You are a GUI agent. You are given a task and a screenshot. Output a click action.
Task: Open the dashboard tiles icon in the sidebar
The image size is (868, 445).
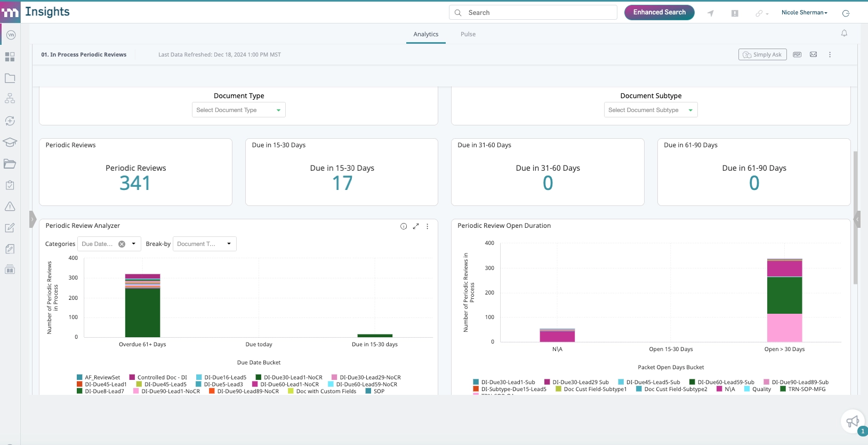click(10, 57)
